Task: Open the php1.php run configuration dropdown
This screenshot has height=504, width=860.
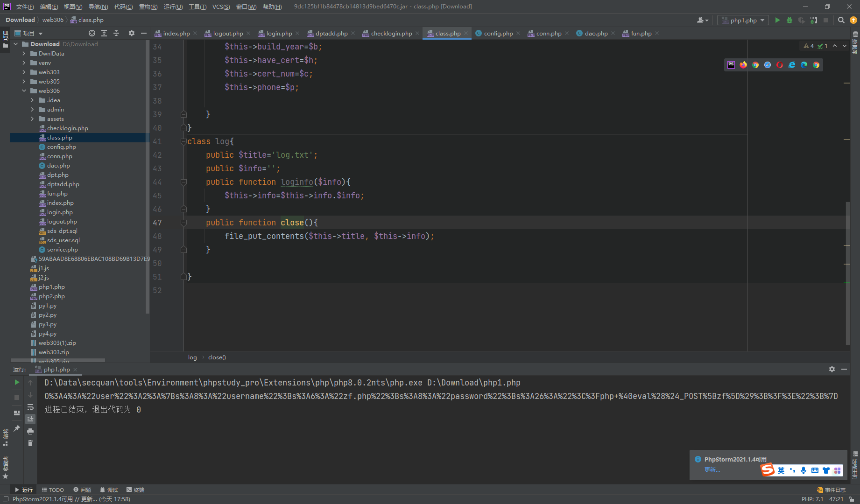Action: [x=743, y=20]
